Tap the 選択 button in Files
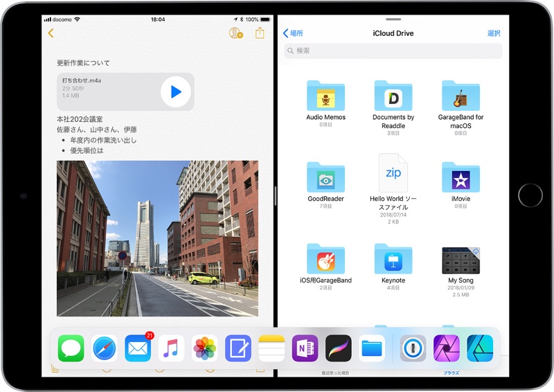The height and width of the screenshot is (392, 554). pos(494,33)
